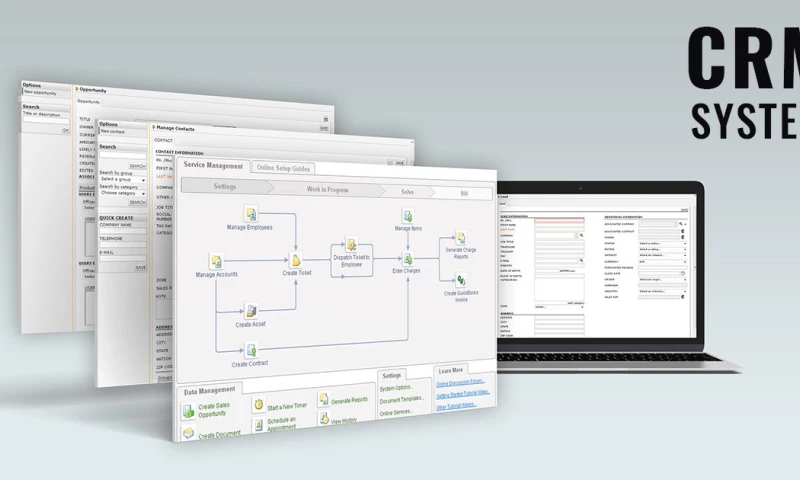Screen dimensions: 800x480
Task: Click the Generate Reports icon in Data Management
Action: (x=323, y=399)
